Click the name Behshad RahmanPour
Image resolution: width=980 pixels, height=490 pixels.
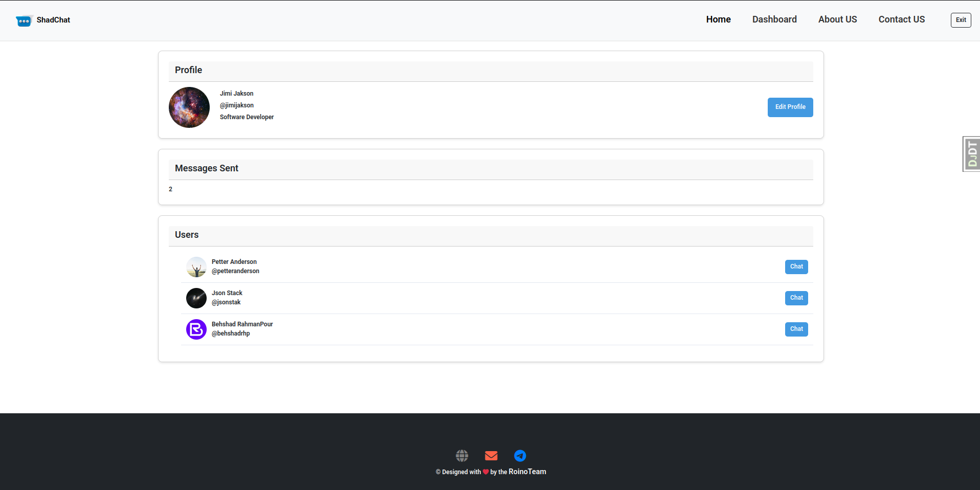(x=242, y=324)
